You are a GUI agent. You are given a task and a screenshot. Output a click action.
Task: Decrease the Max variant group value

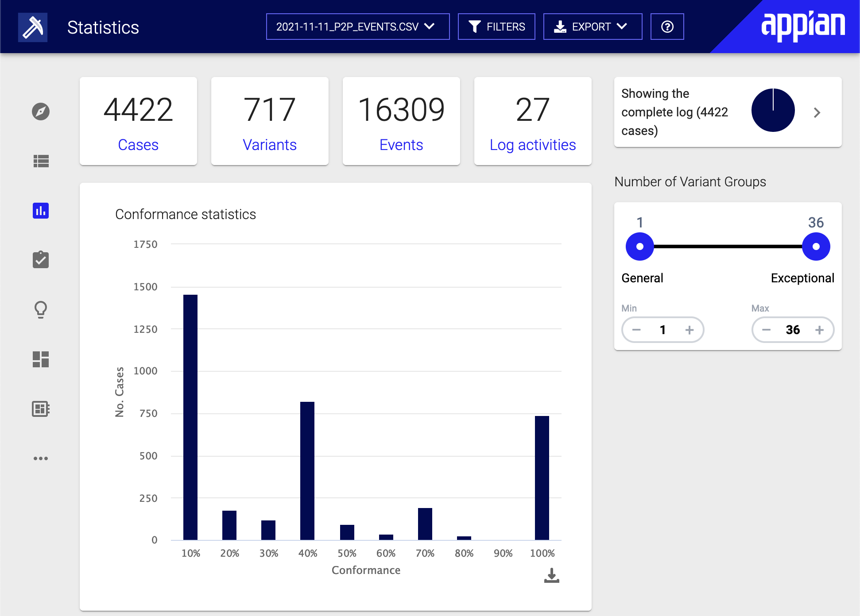tap(767, 330)
